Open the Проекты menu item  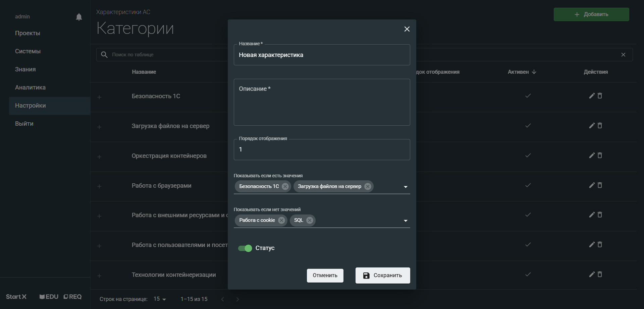28,33
